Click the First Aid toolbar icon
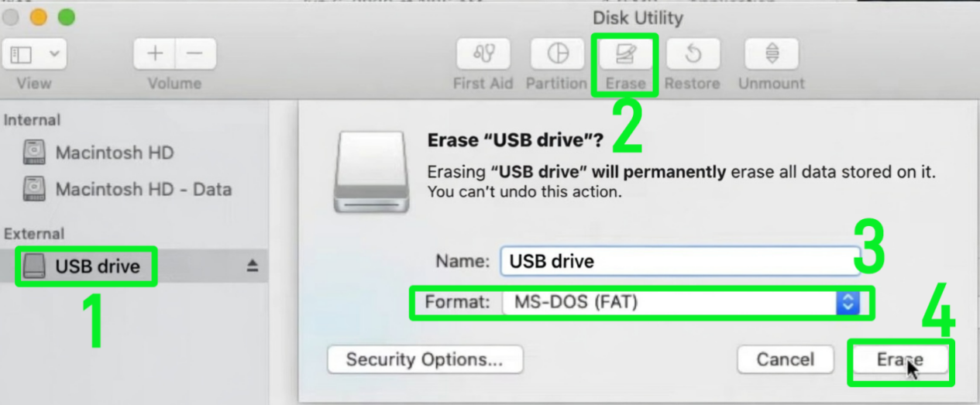Viewport: 980px width, 405px height. [x=483, y=54]
